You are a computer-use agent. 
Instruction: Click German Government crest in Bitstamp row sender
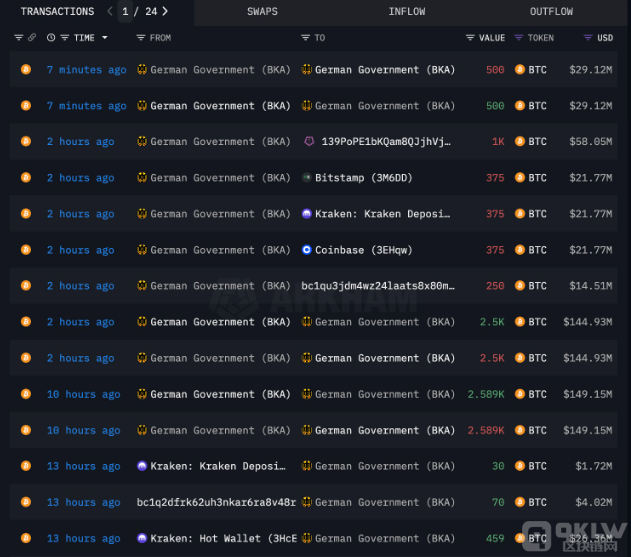pos(142,177)
